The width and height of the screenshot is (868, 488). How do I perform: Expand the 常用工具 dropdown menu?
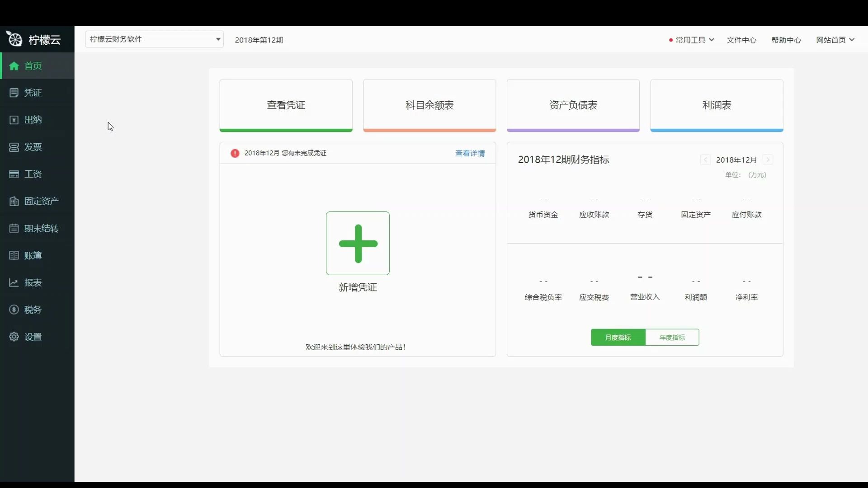(x=691, y=40)
